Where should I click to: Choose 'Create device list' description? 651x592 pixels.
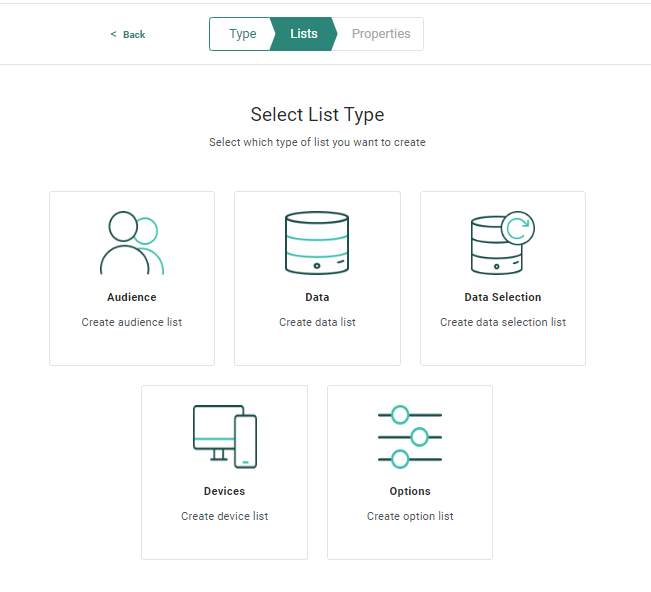tap(224, 516)
